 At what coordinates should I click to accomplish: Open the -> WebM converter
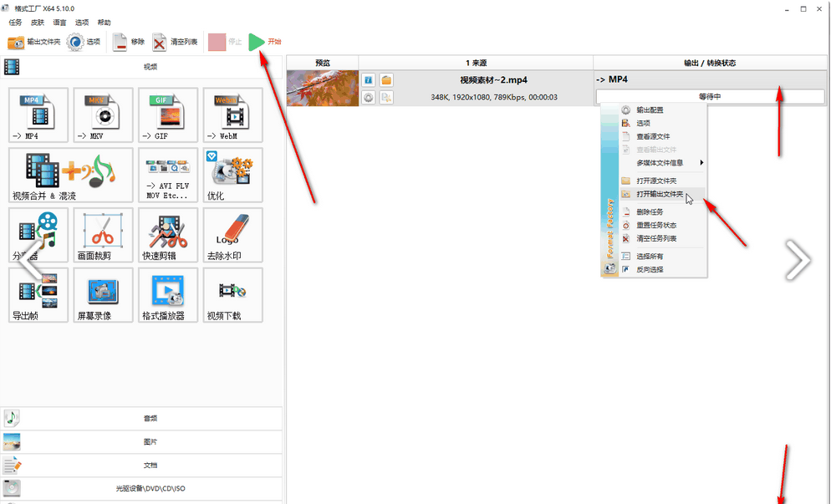pos(232,115)
